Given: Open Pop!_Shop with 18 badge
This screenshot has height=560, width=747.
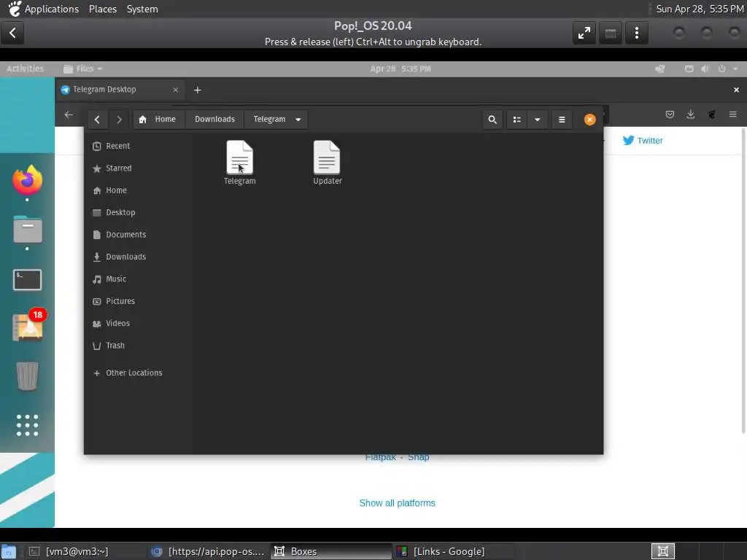Looking at the screenshot, I should point(28,326).
